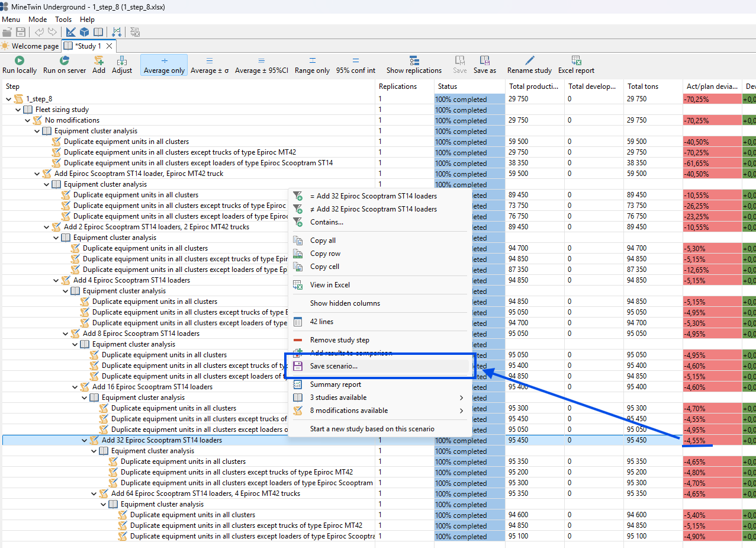This screenshot has width=756, height=548.
Task: Click View in Excel menu entry
Action: [330, 285]
